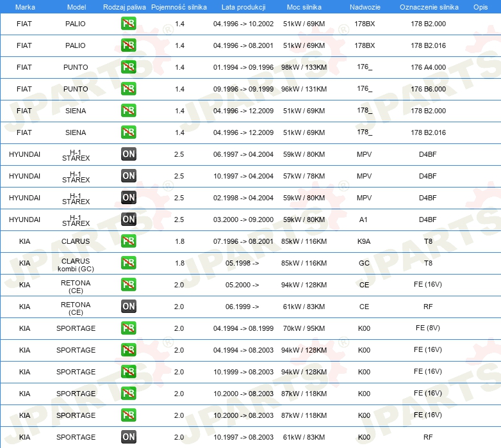Click petrol icon in Sportage FE (8V) row
The height and width of the screenshot is (448, 501).
[128, 328]
